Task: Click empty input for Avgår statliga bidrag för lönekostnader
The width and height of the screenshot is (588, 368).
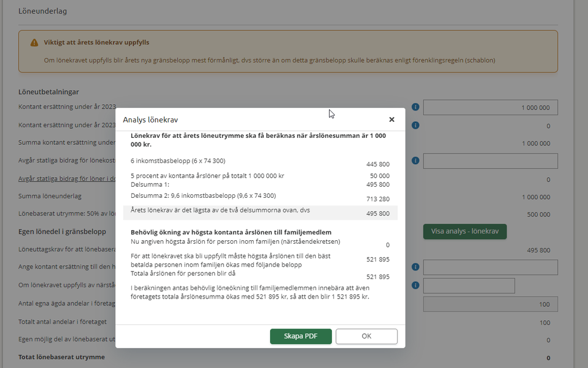Action: point(490,161)
